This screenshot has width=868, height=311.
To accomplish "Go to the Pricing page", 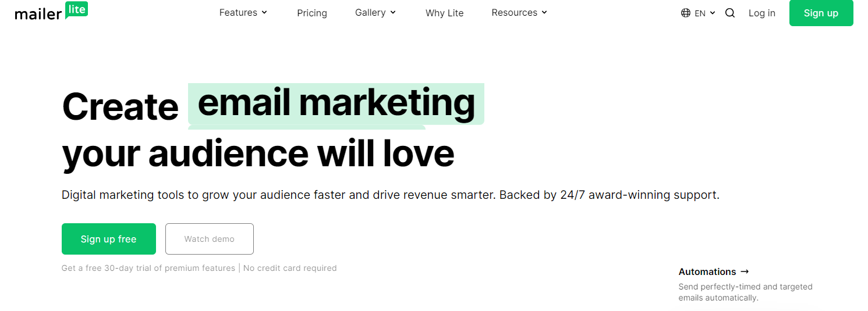I will point(312,13).
